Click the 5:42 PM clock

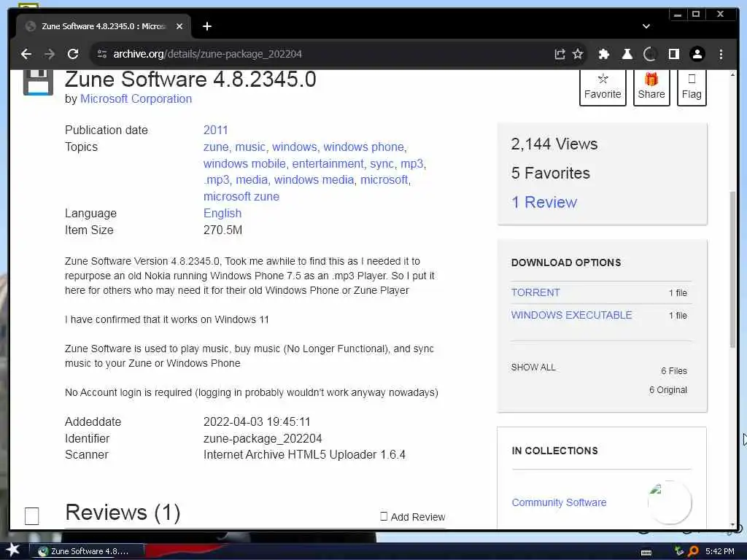point(719,551)
